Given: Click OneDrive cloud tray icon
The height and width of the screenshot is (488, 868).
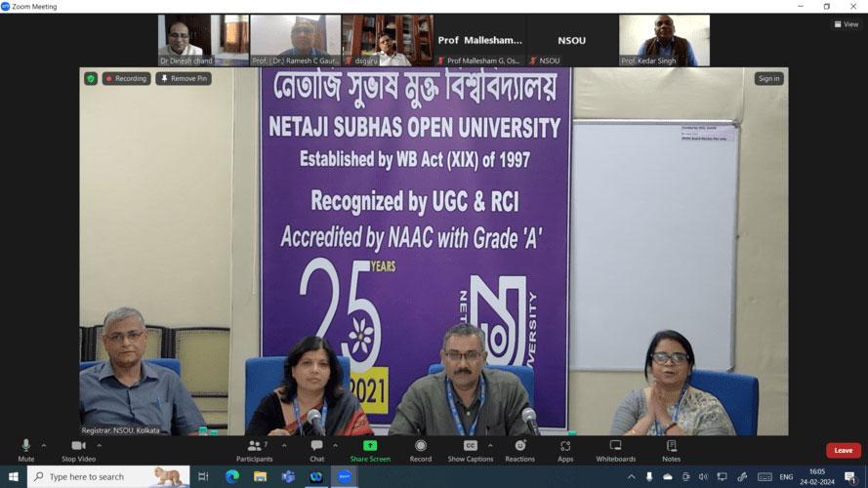Looking at the screenshot, I should 668,476.
